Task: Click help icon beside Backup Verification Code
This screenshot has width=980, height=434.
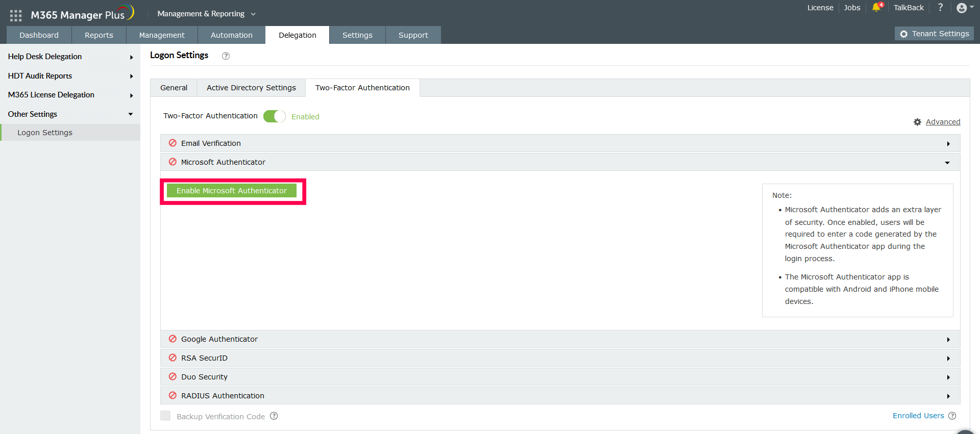Action: pos(274,416)
